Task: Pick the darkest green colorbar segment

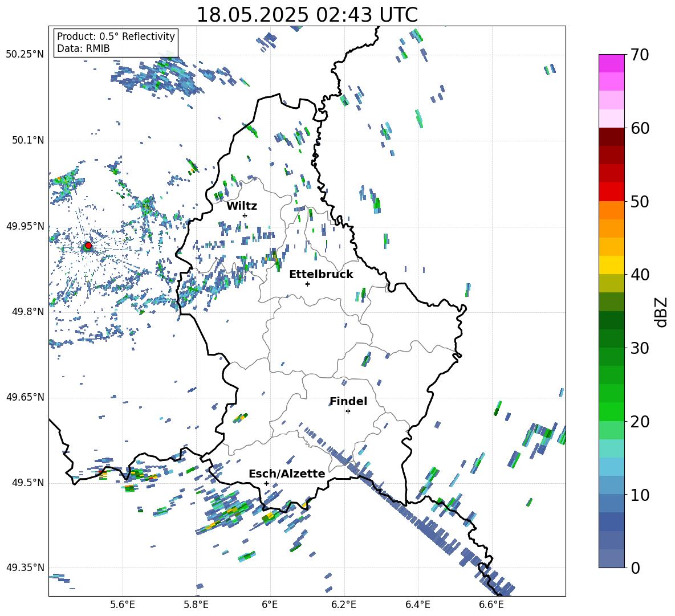Action: point(612,320)
